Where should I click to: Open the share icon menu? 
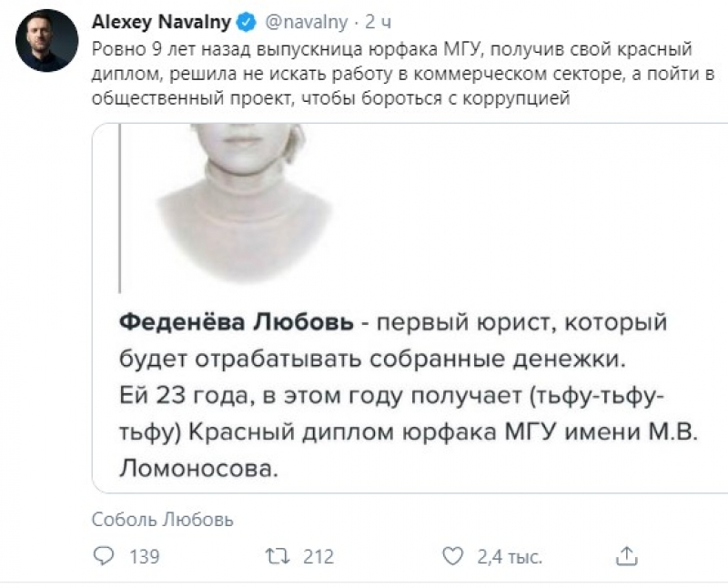pos(626,555)
